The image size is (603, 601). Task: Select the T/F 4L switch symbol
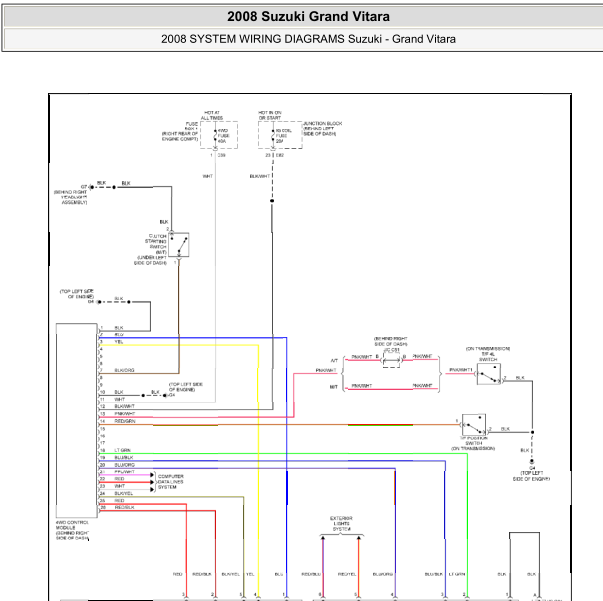489,374
